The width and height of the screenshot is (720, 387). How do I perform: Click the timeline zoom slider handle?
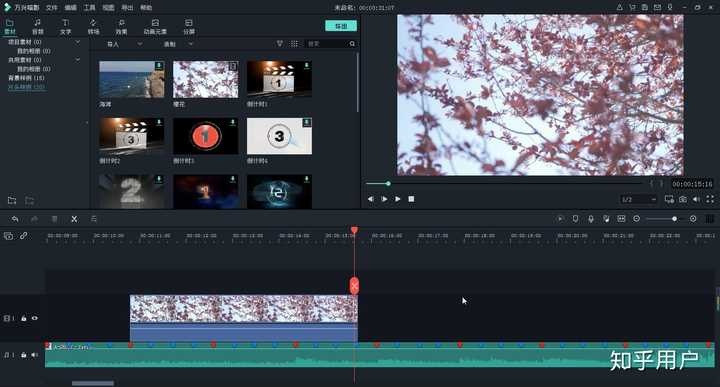coord(675,219)
